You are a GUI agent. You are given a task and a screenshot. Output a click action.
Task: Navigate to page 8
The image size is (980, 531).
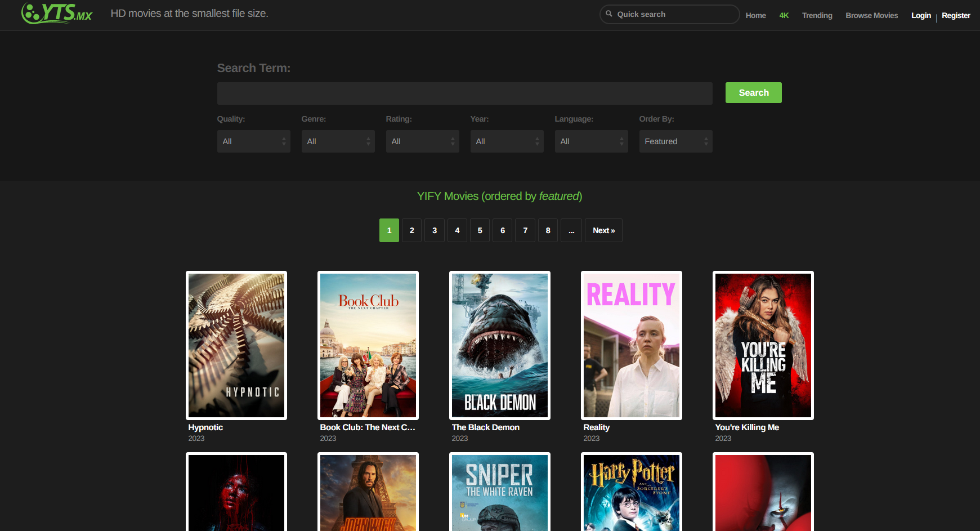click(x=548, y=230)
